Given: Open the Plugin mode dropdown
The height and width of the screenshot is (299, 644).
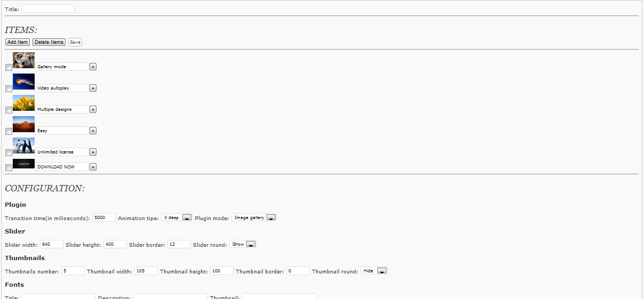Looking at the screenshot, I should point(254,217).
